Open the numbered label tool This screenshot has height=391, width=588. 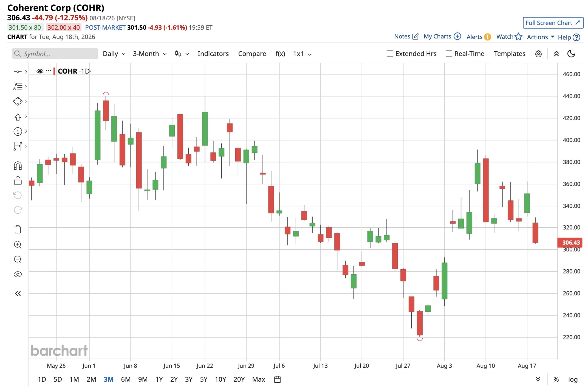click(x=18, y=132)
